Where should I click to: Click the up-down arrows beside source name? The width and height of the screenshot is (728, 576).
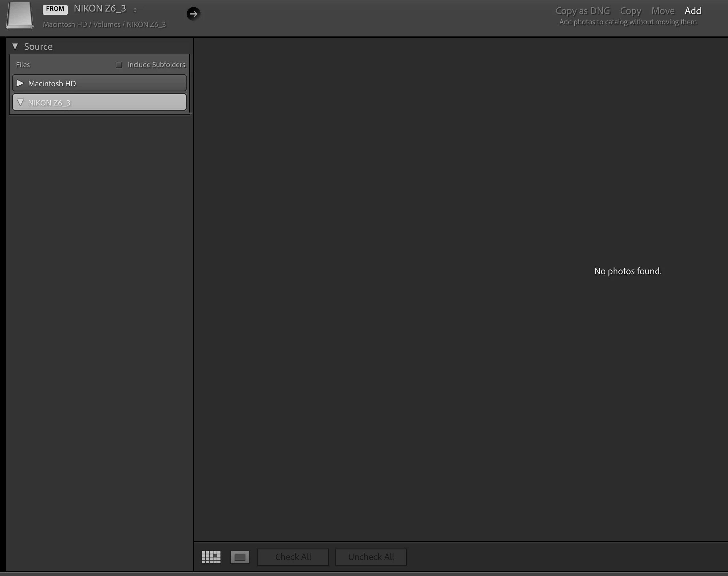[x=135, y=10]
